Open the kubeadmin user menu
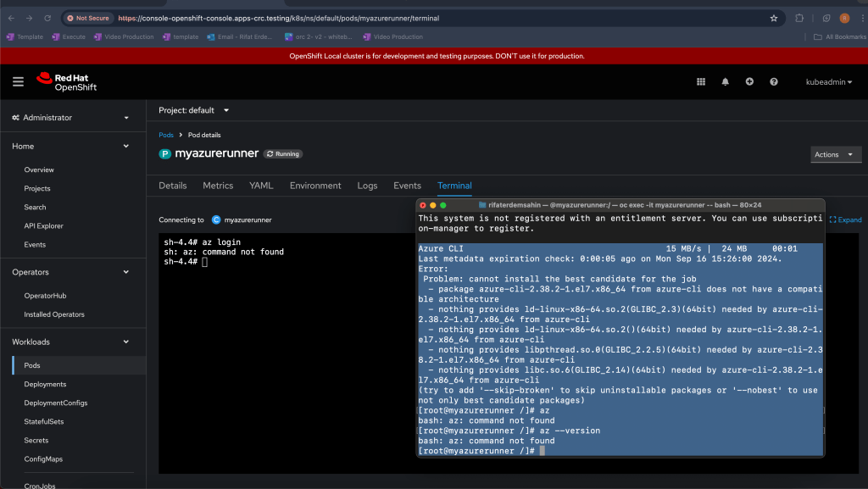The height and width of the screenshot is (489, 868). tap(829, 82)
